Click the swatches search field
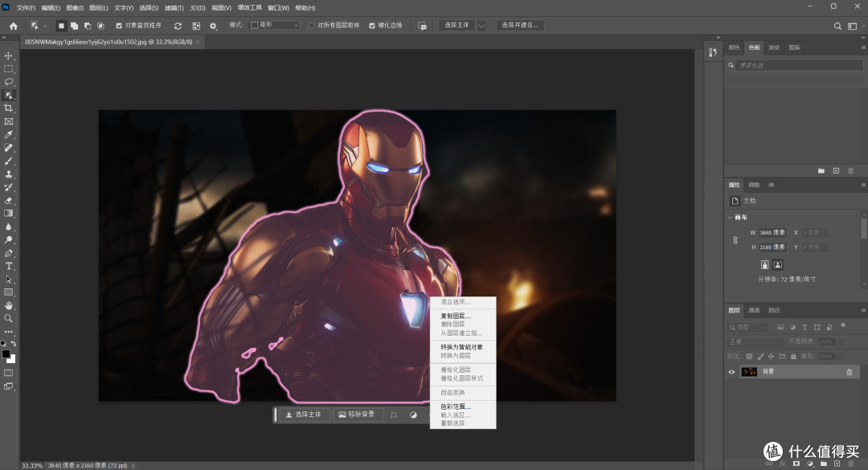 pyautogui.click(x=798, y=65)
